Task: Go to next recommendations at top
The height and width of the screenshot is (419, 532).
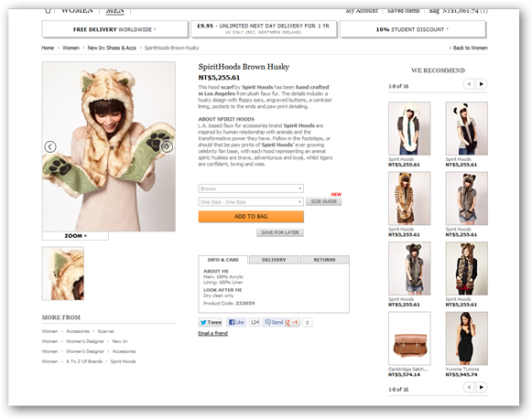Action: (x=482, y=84)
